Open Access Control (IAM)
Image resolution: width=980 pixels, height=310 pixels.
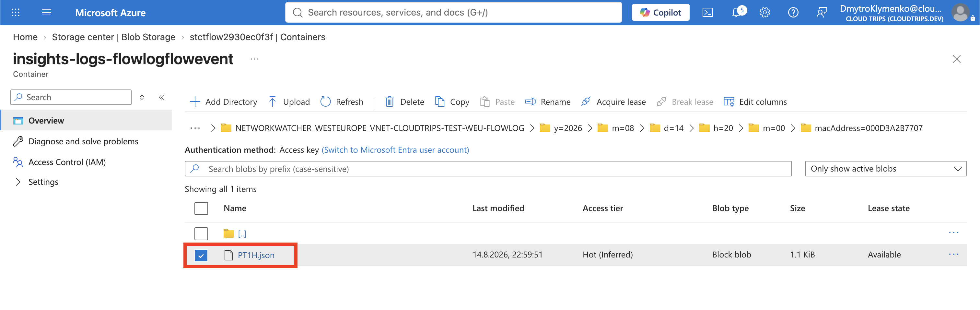click(67, 162)
